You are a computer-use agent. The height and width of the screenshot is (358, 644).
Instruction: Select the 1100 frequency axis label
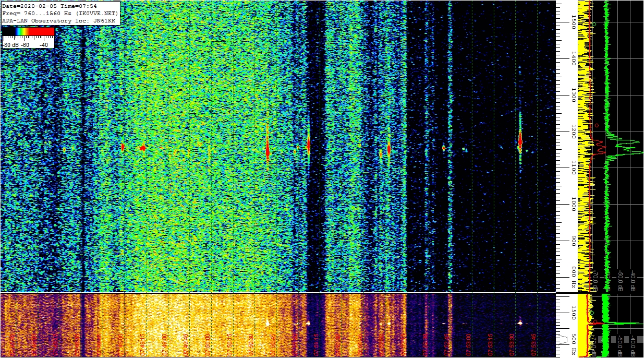pos(573,168)
